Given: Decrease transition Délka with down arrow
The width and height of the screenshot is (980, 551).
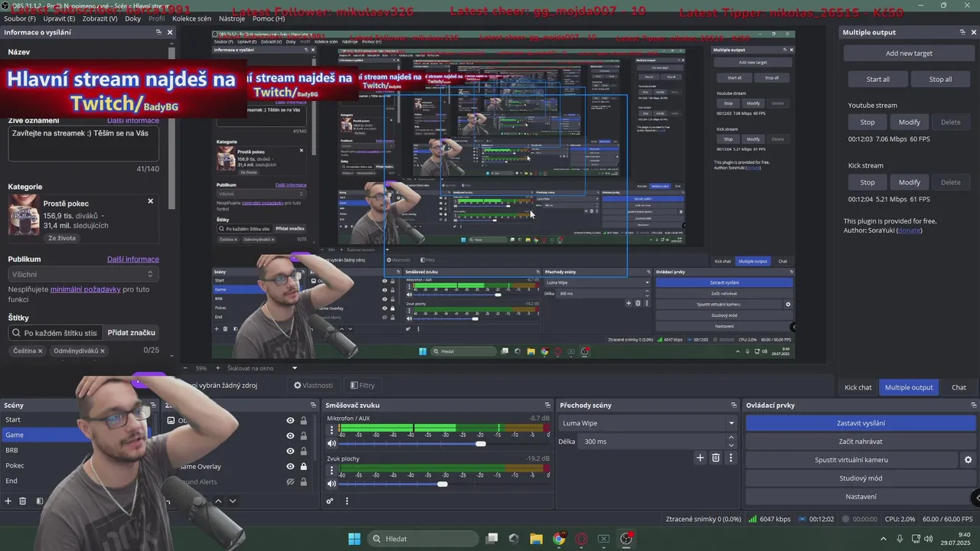Looking at the screenshot, I should [x=731, y=445].
